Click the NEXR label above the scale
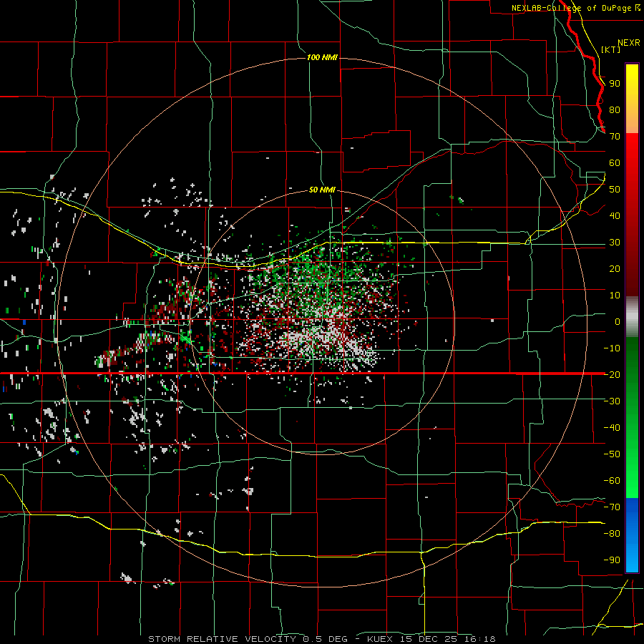Viewport: 644px width, 644px height. pyautogui.click(x=629, y=43)
